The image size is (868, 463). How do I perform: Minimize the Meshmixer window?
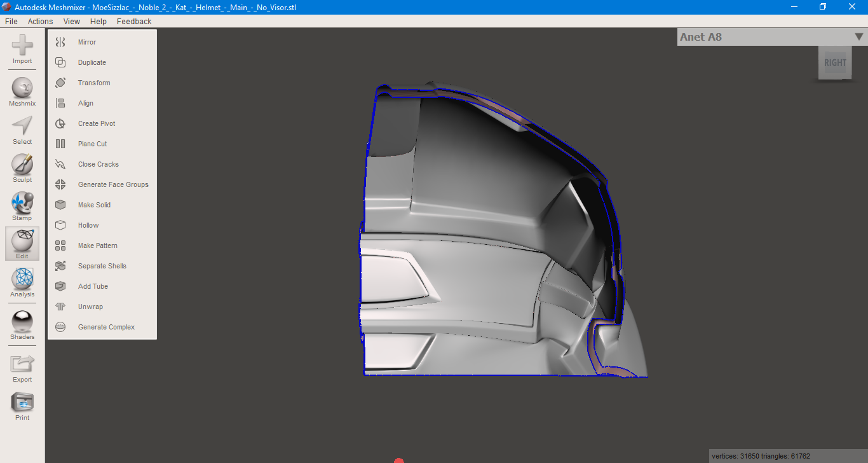pos(794,7)
